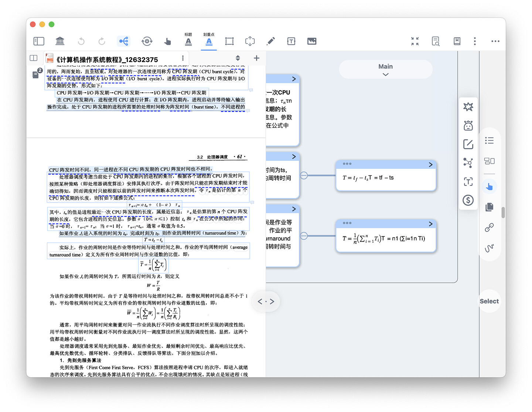Screen dimensions: 532x412
Task: Click the W = T/R formula in document
Action: [154, 286]
